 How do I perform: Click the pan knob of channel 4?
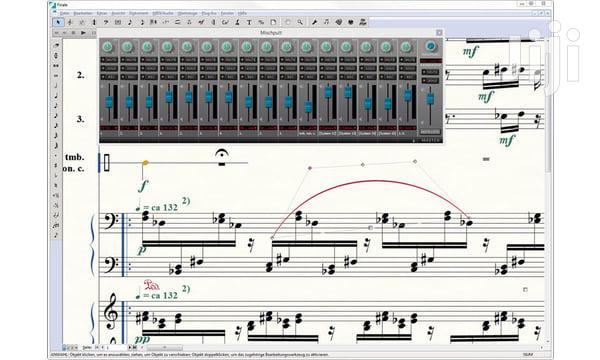167,47
